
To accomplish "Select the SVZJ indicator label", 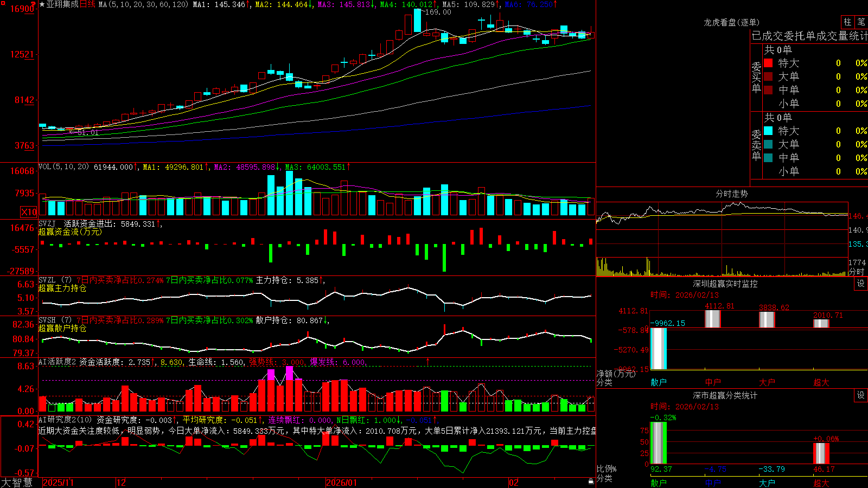I will click(47, 223).
